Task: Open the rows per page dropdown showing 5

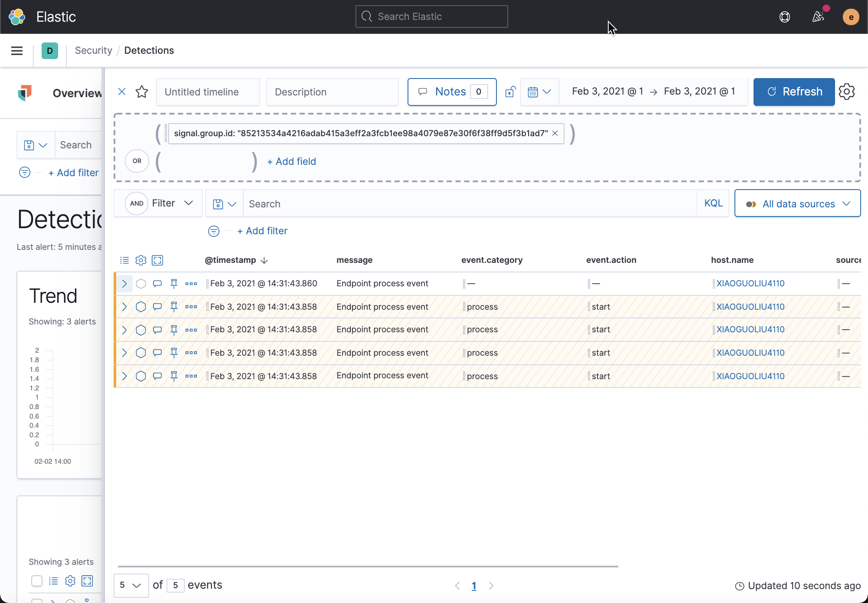Action: (x=131, y=585)
